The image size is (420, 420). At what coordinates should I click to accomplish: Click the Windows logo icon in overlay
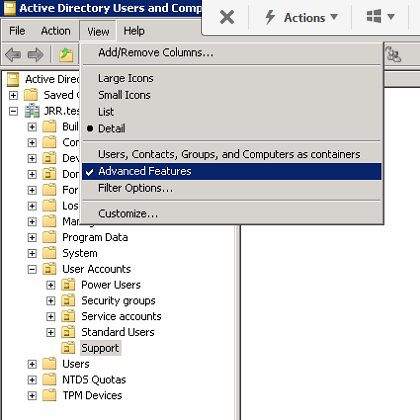tap(374, 16)
